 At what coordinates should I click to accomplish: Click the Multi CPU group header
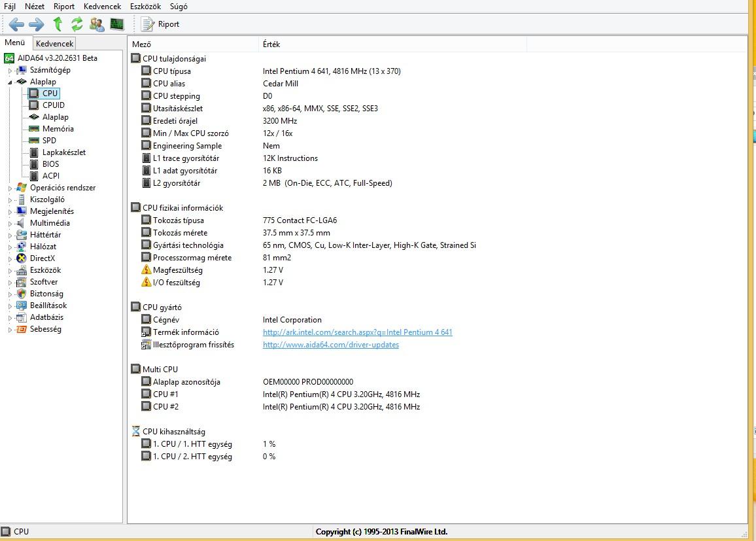point(155,370)
